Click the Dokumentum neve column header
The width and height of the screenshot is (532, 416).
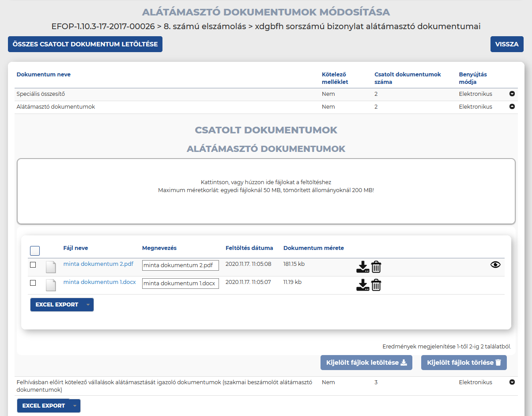(x=44, y=74)
